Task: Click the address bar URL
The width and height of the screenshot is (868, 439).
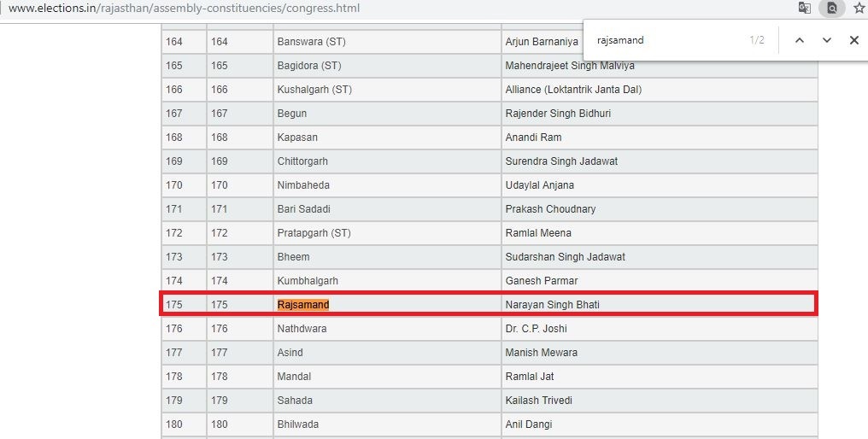Action: (x=184, y=9)
